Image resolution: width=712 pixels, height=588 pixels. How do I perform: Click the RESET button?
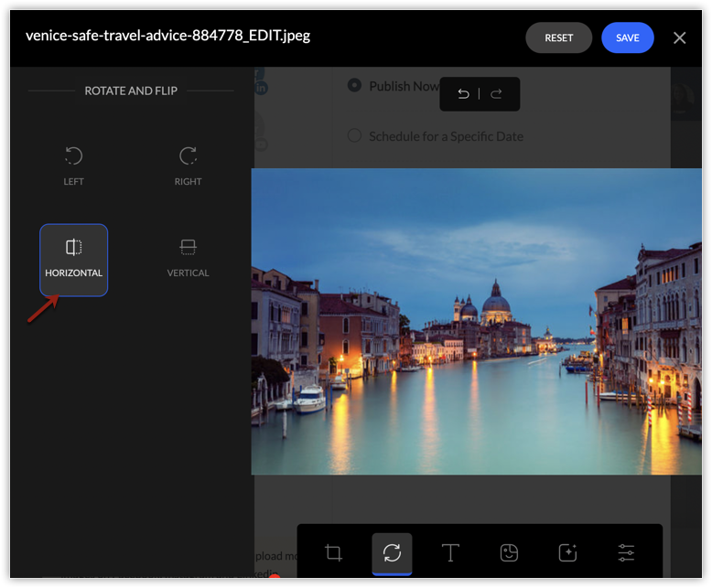coord(558,37)
